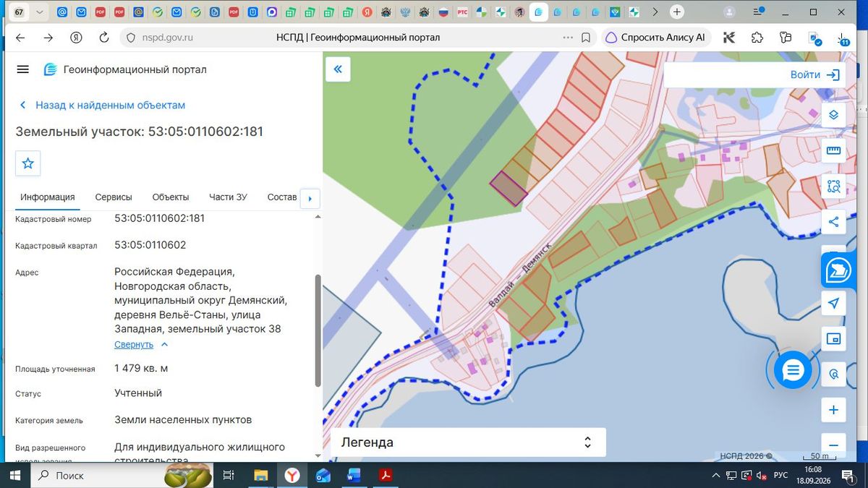Select the ruler measurement tool

click(x=833, y=150)
